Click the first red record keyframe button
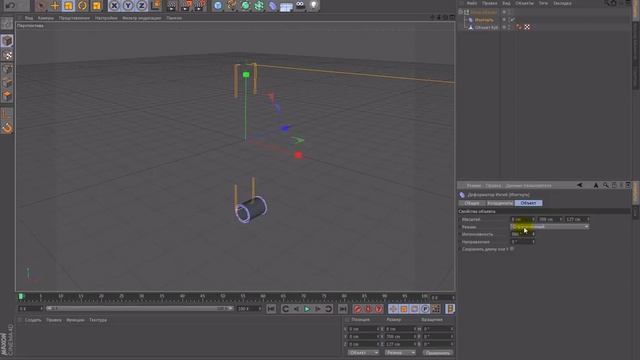 click(x=357, y=309)
